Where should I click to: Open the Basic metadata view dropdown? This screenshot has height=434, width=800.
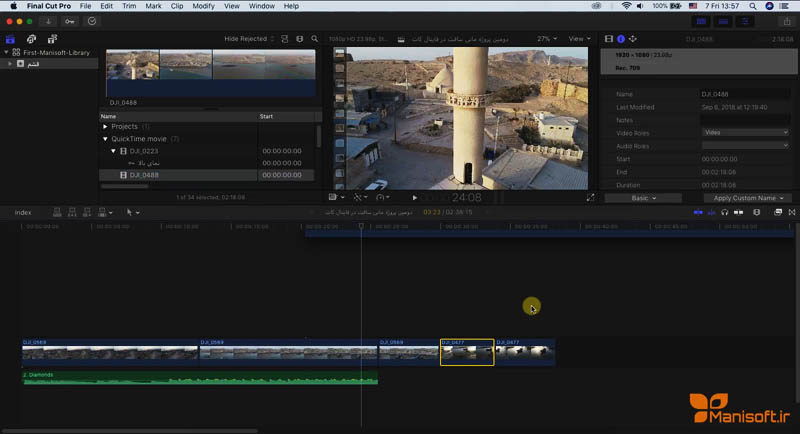click(x=643, y=198)
